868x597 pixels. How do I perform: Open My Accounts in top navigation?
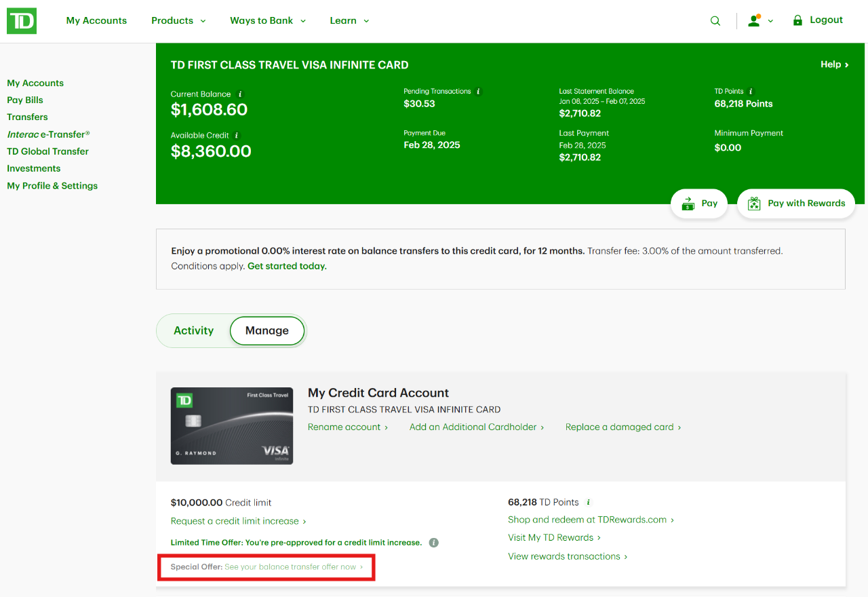96,21
